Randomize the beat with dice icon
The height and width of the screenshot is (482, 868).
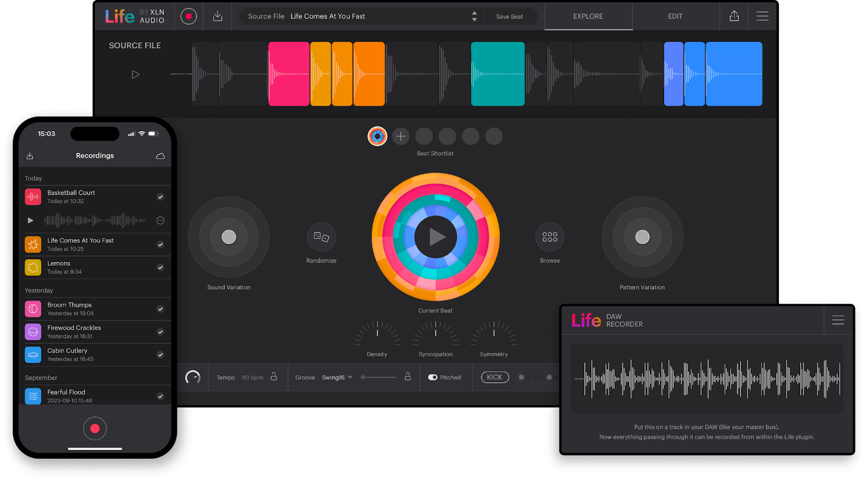pyautogui.click(x=321, y=237)
